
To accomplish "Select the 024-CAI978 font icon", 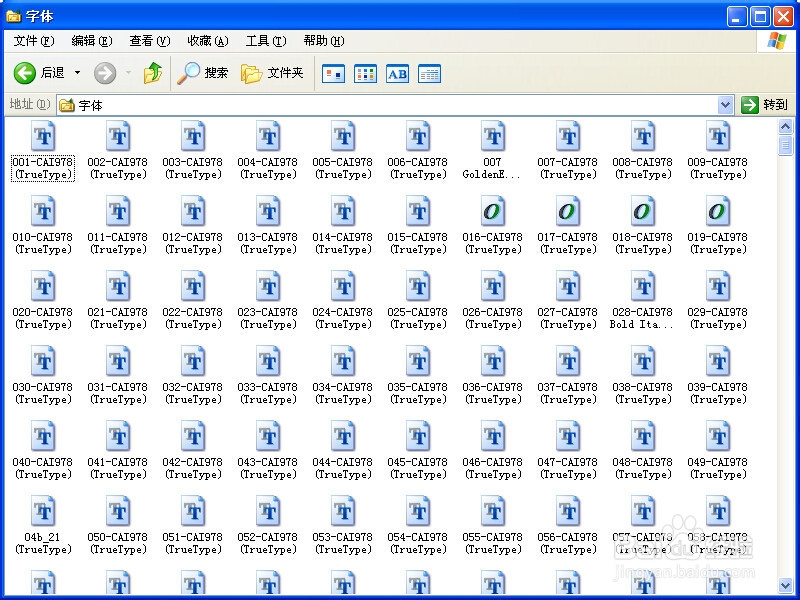I will click(343, 286).
